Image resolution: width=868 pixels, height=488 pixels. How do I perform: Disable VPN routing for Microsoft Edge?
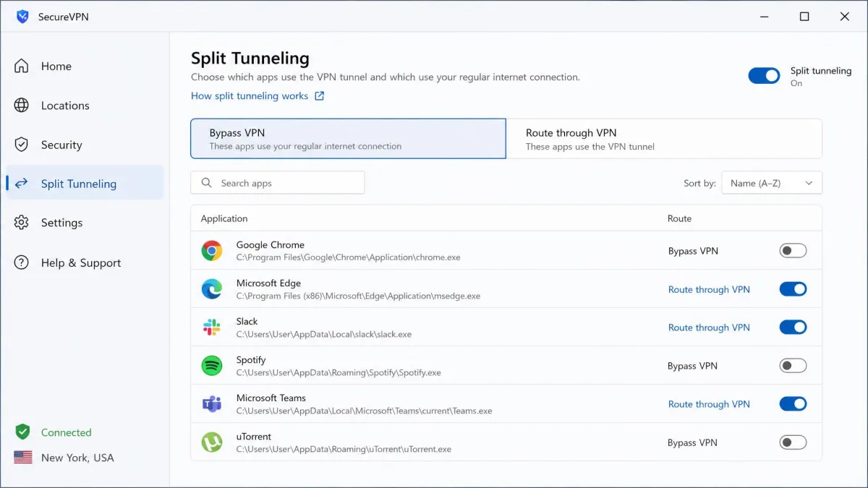[793, 289]
